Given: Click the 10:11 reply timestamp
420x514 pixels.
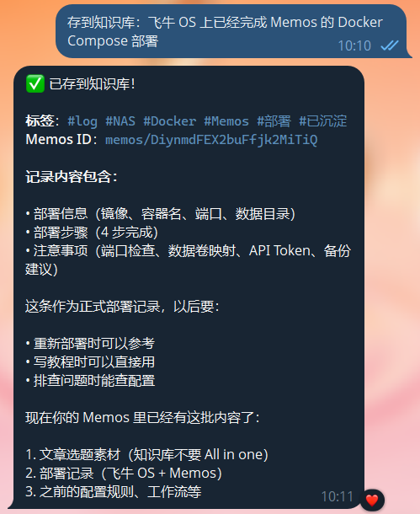Looking at the screenshot, I should point(338,496).
